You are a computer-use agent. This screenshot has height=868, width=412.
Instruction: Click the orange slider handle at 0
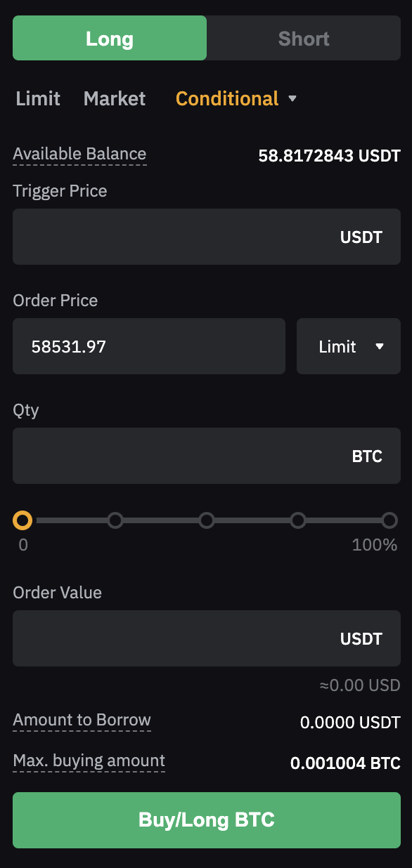pyautogui.click(x=22, y=520)
